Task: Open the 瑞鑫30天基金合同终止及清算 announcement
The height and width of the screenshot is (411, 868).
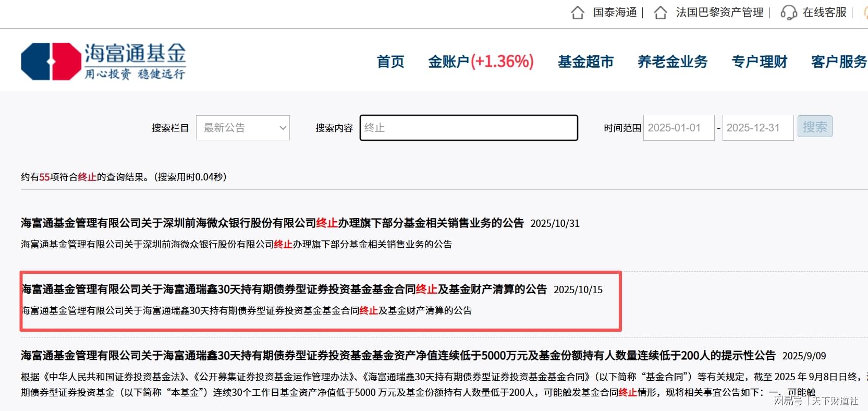Action: (x=284, y=289)
